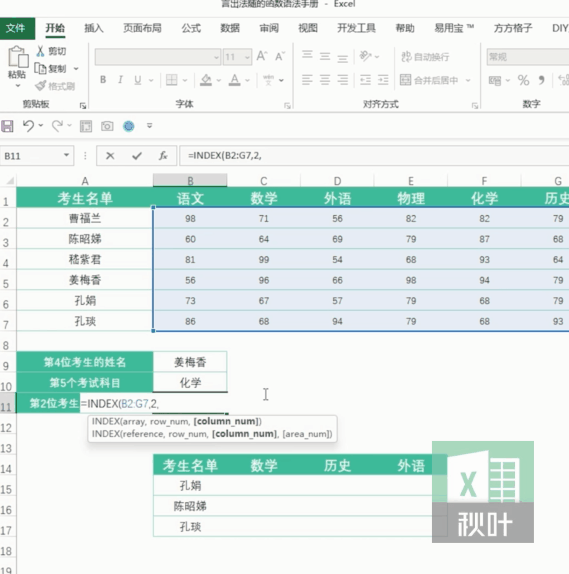Align text to top
Viewport: 569px width, 574px height.
coord(307,56)
